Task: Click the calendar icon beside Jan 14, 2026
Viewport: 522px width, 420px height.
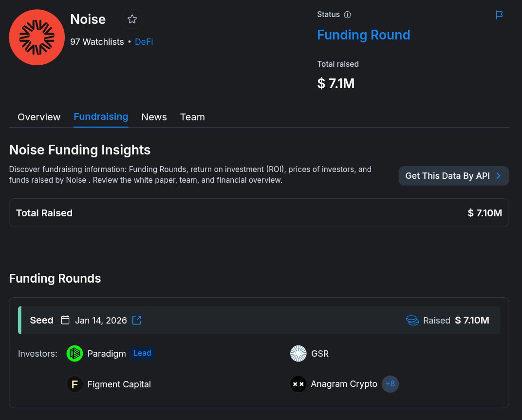Action: click(65, 320)
